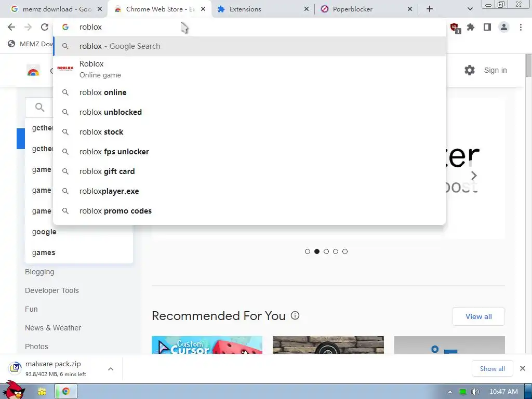Close the Extensions tab
Viewport: 532px width, 399px height.
[306, 9]
